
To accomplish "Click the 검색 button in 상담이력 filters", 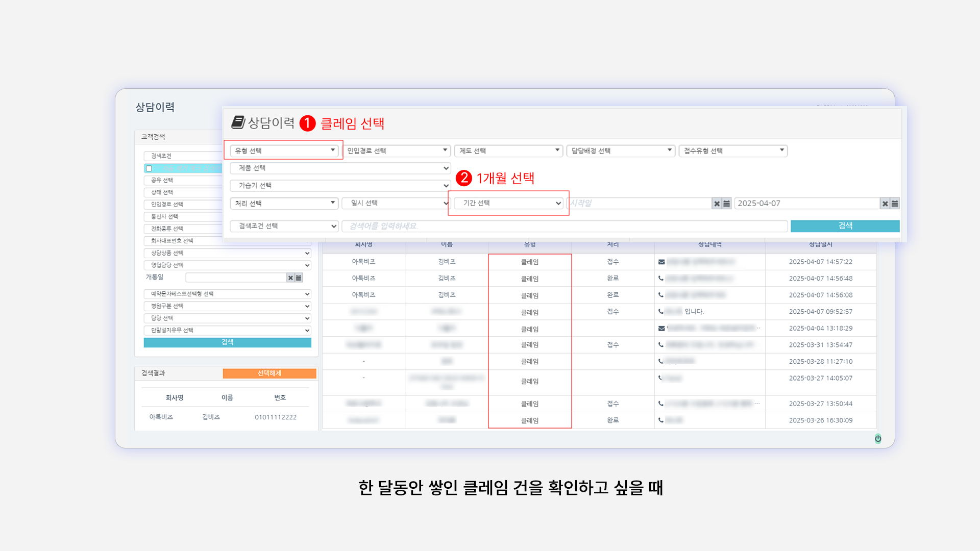I will coord(845,226).
